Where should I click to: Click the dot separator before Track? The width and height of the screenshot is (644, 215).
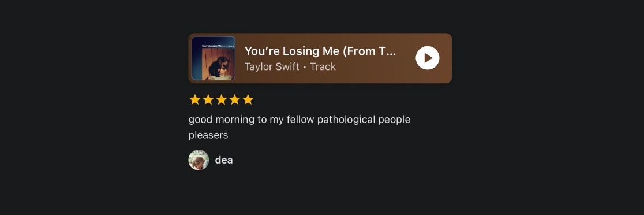(x=304, y=67)
